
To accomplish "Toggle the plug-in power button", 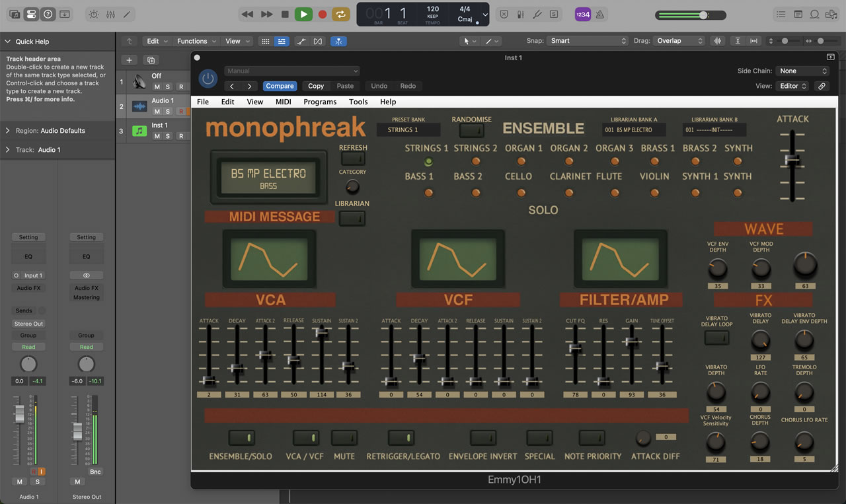I will pos(208,79).
